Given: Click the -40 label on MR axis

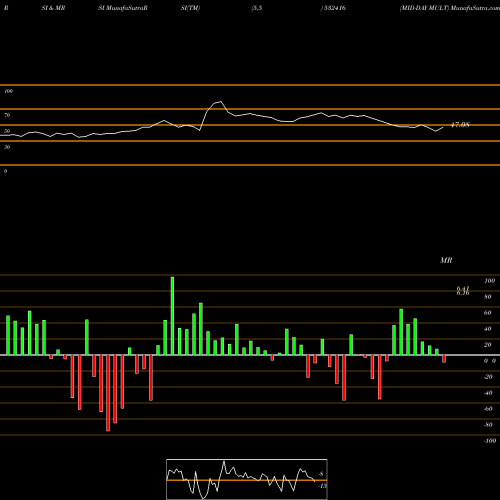Looking at the screenshot, I should pos(488,393).
